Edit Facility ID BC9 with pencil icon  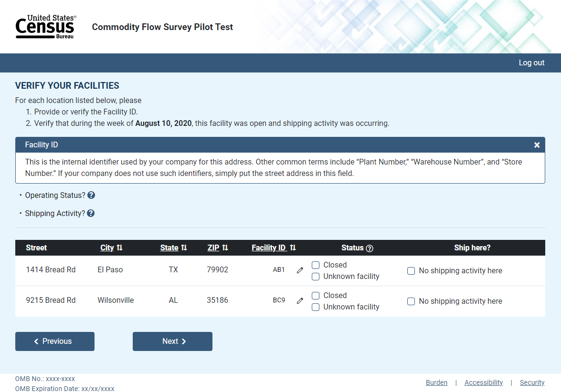300,301
